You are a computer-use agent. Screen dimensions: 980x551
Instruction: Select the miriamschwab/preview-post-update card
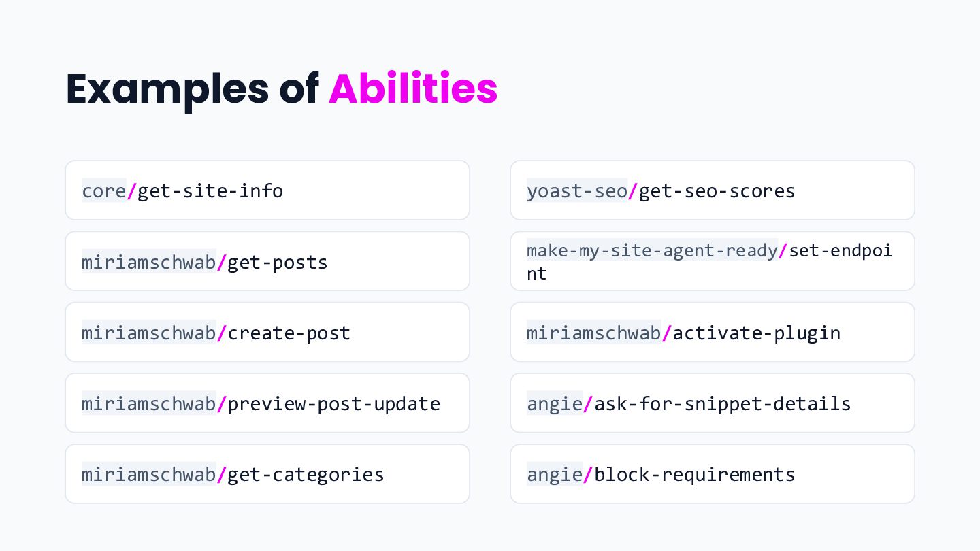tap(267, 403)
